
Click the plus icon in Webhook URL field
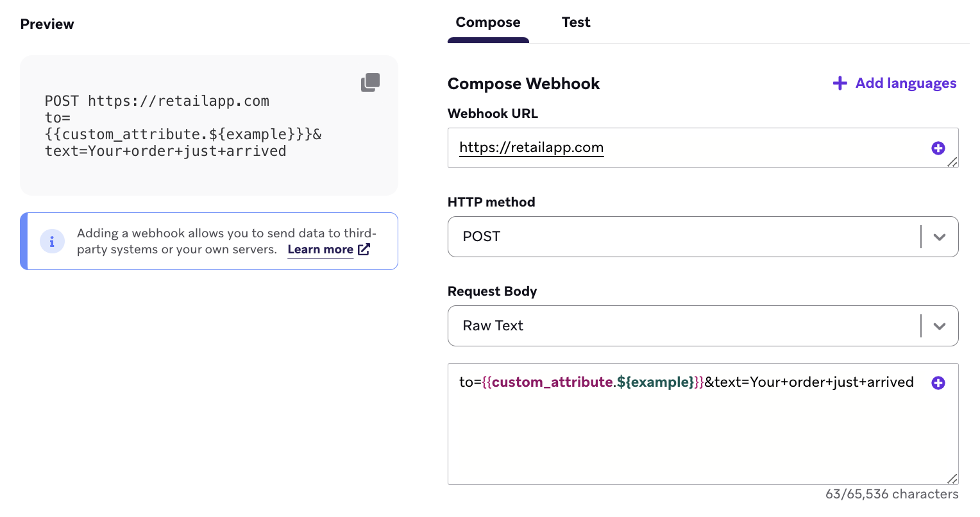pos(938,148)
